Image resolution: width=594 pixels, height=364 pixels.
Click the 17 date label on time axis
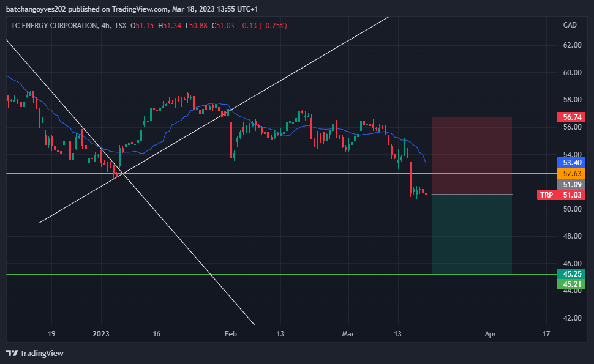[x=546, y=334]
